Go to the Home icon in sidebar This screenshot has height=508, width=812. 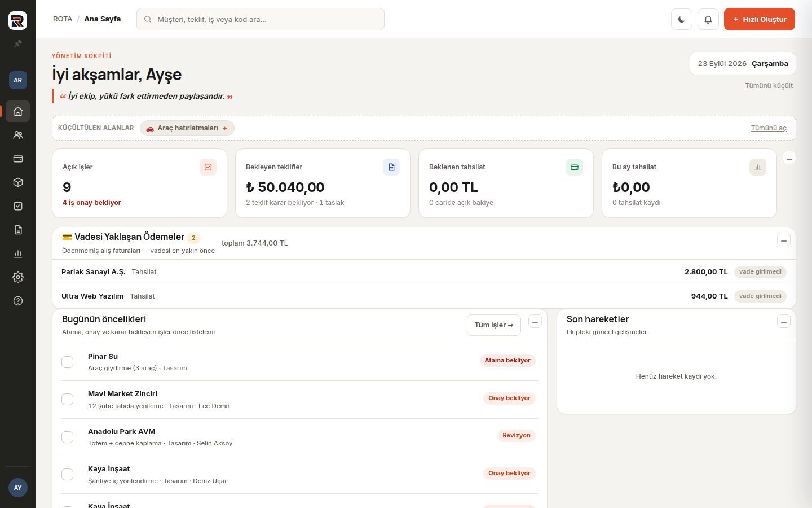click(x=18, y=111)
